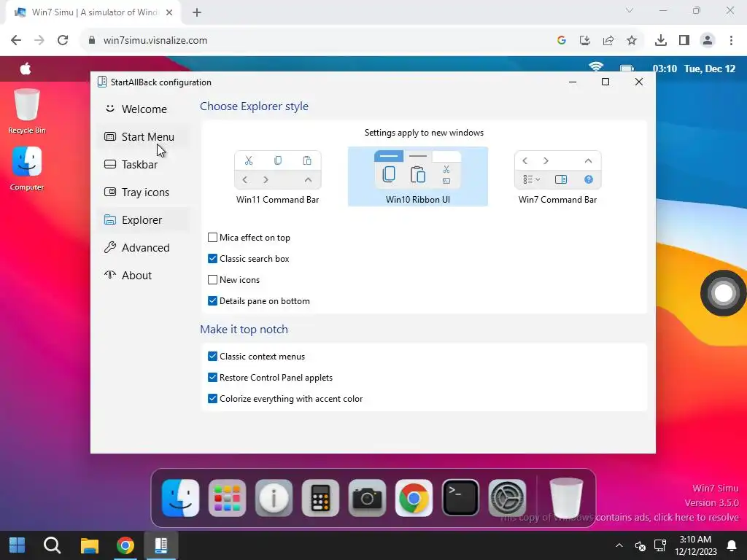Open a new browser tab

point(197,12)
